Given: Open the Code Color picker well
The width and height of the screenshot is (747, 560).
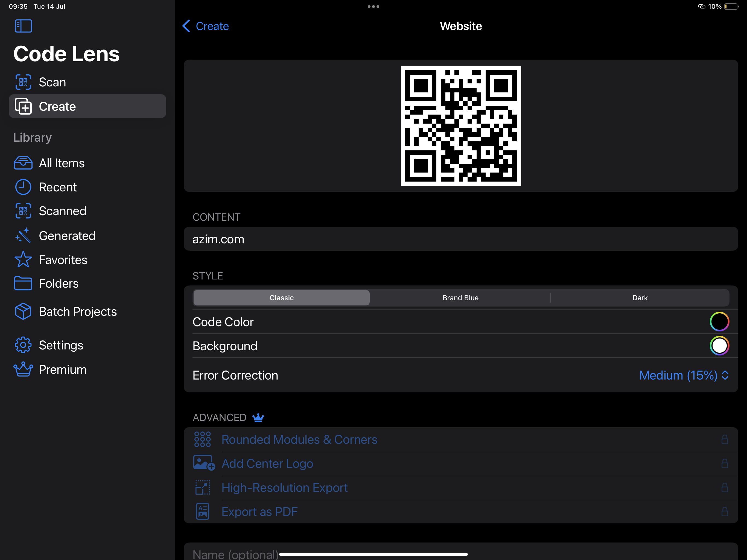Looking at the screenshot, I should pos(719,322).
